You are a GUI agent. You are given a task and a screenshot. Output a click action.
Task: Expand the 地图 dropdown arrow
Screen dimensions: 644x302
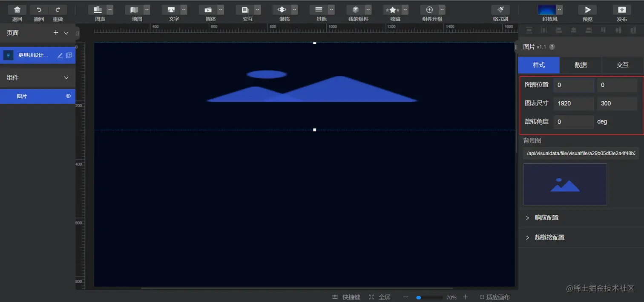(x=147, y=10)
